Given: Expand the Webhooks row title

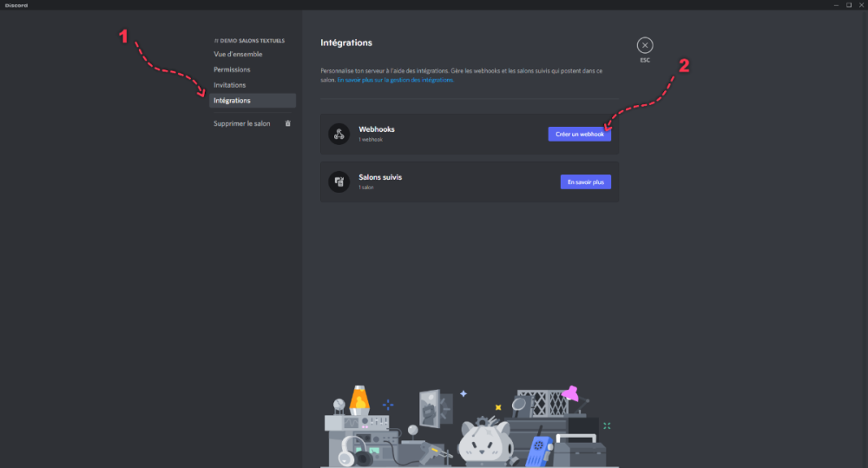Looking at the screenshot, I should 377,129.
